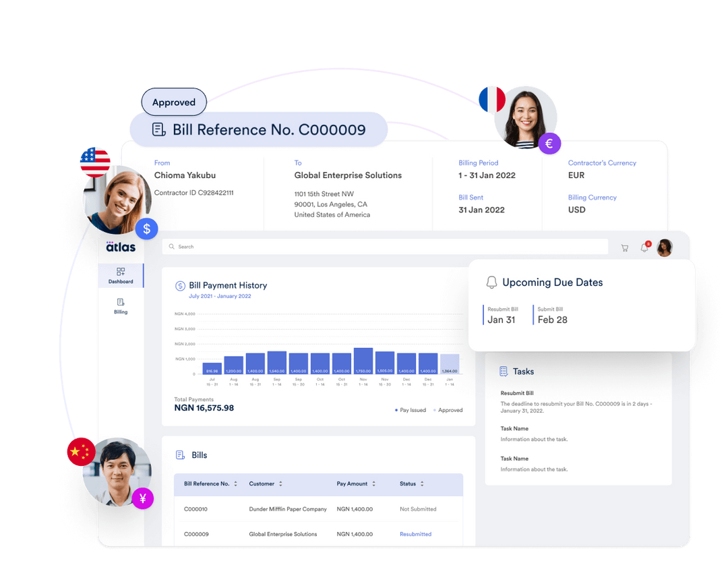Toggle the Approved status pill
Image resolution: width=728 pixels, height=561 pixels.
(173, 102)
